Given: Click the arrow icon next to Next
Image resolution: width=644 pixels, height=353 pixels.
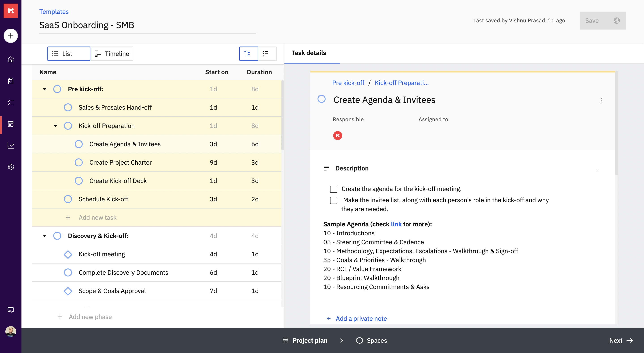Looking at the screenshot, I should point(630,340).
